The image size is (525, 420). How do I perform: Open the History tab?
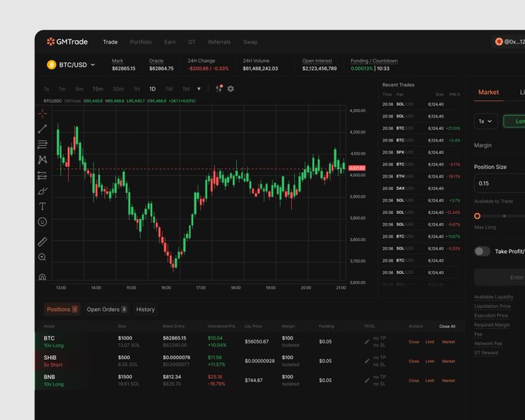pyautogui.click(x=145, y=309)
